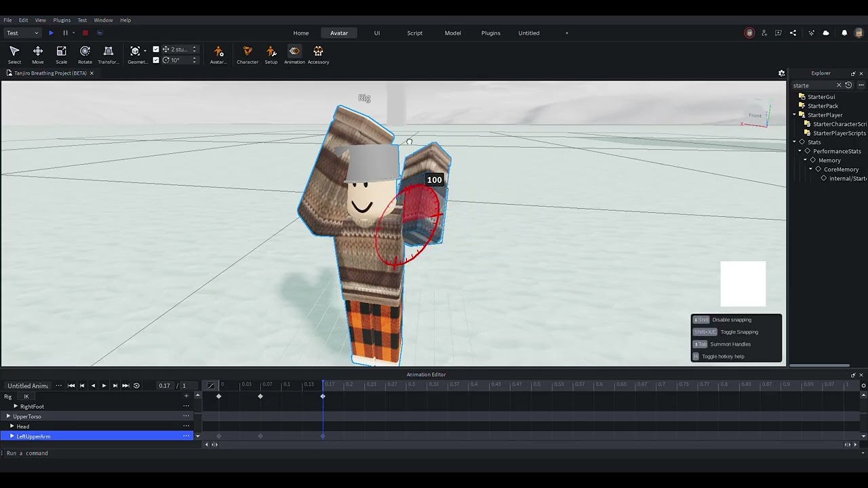Play the animation forward
The height and width of the screenshot is (488, 868).
click(104, 386)
